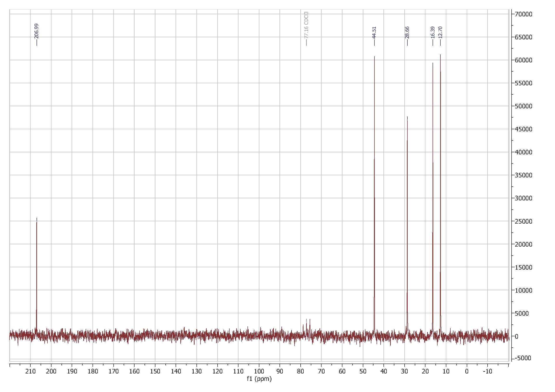
Task: Click the 12.70 ppm peak label
Action: tap(441, 32)
